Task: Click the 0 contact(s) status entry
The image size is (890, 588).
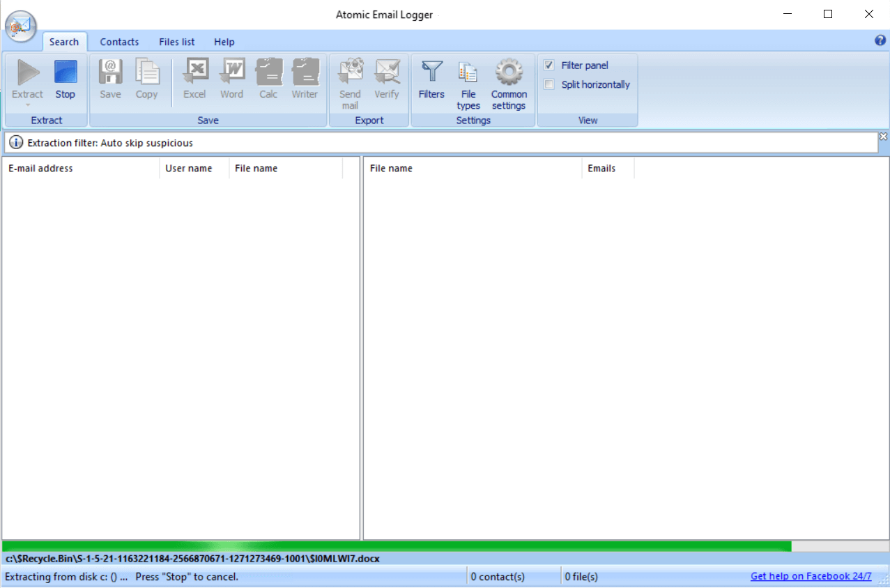Action: point(498,576)
